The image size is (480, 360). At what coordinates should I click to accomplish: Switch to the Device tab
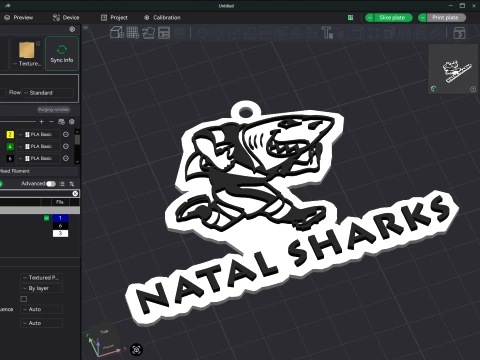(66, 17)
